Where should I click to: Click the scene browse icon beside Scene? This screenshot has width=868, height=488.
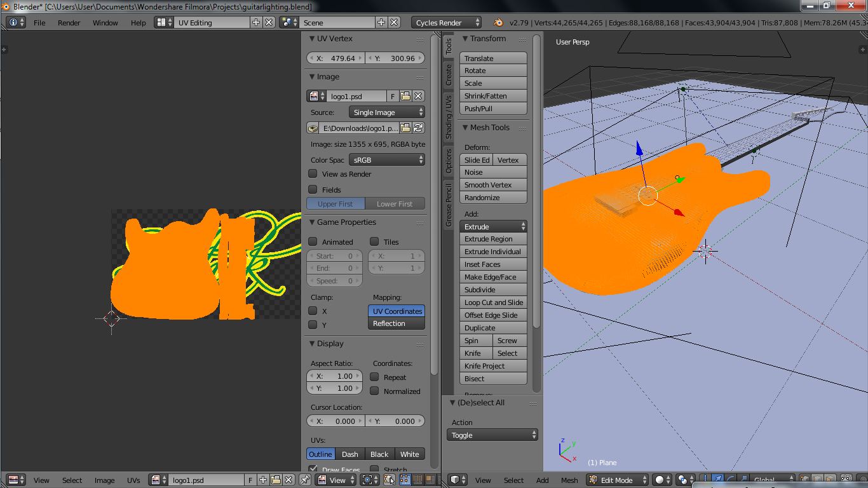pos(289,22)
